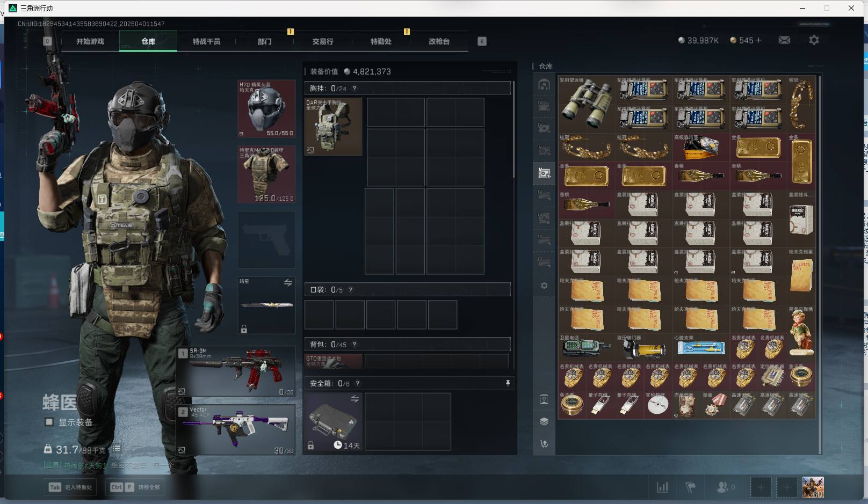This screenshot has width=868, height=504.
Task: Click the Ctrl F 转移全部 button
Action: 135,487
